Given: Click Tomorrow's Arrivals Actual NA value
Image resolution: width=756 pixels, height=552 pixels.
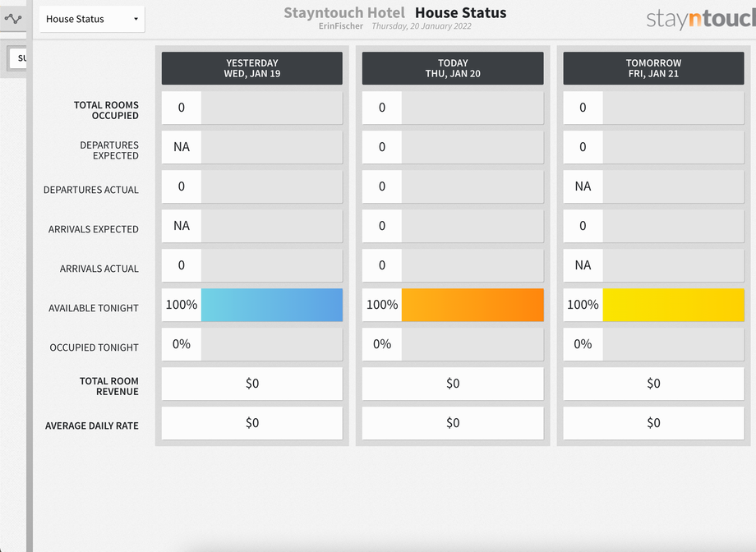Looking at the screenshot, I should coord(583,265).
